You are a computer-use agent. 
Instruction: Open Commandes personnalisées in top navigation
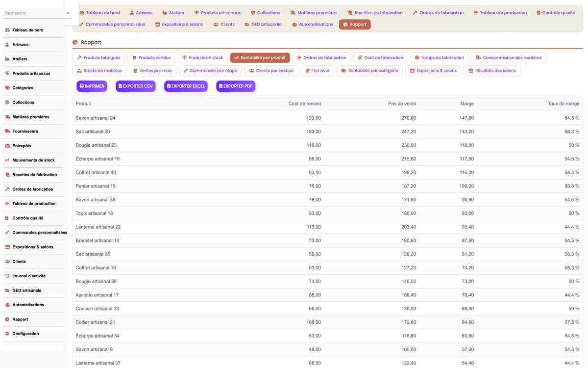click(x=112, y=24)
